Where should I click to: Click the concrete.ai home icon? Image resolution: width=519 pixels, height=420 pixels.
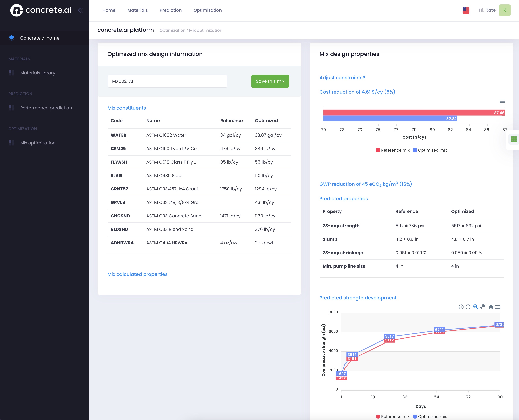[12, 38]
